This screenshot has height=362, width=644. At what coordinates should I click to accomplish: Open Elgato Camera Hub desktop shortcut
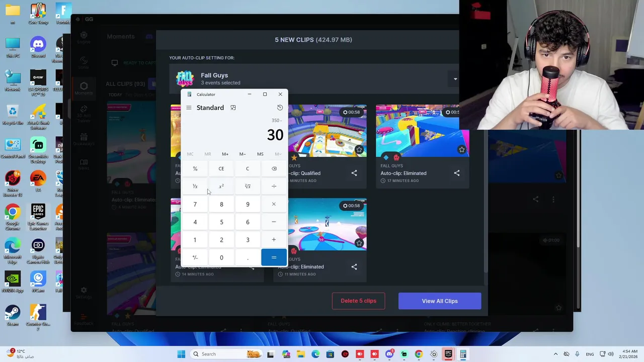tap(38, 251)
